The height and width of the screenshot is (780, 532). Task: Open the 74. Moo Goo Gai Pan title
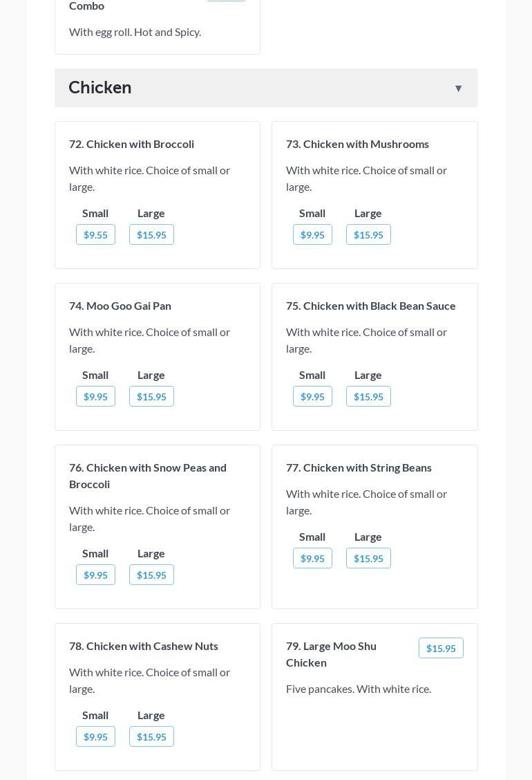point(120,306)
